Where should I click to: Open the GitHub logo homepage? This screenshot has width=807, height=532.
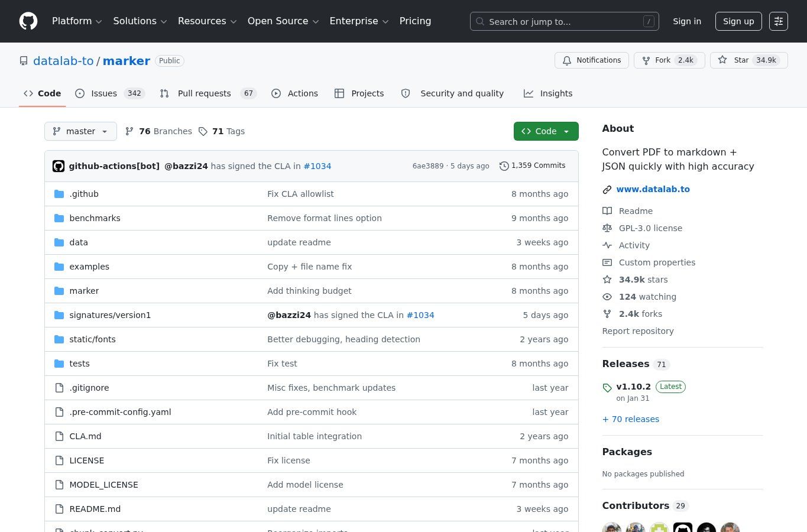click(28, 21)
